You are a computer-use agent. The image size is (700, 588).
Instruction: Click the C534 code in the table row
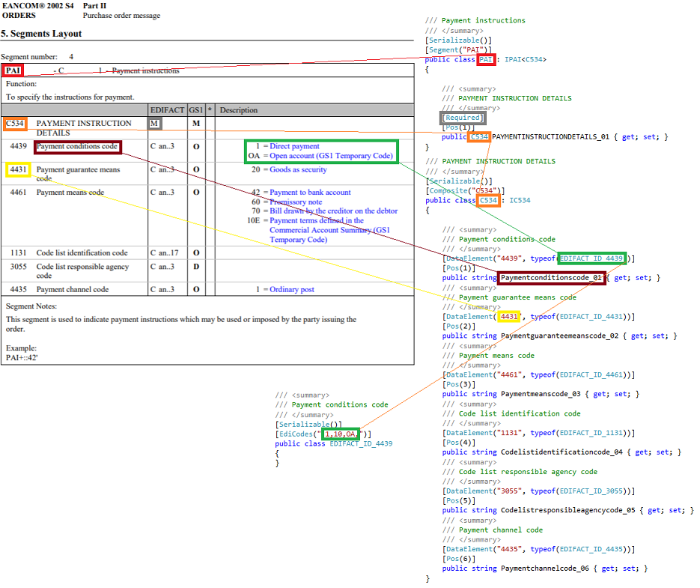point(15,124)
